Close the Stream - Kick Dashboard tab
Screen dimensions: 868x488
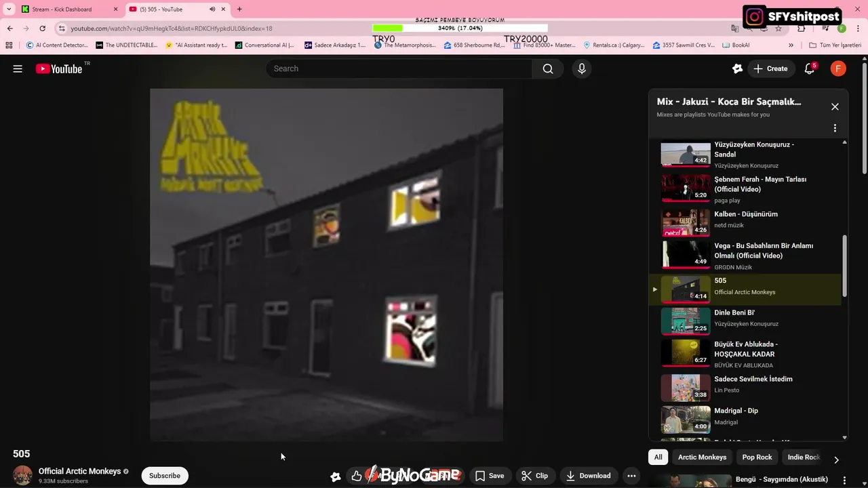point(115,9)
